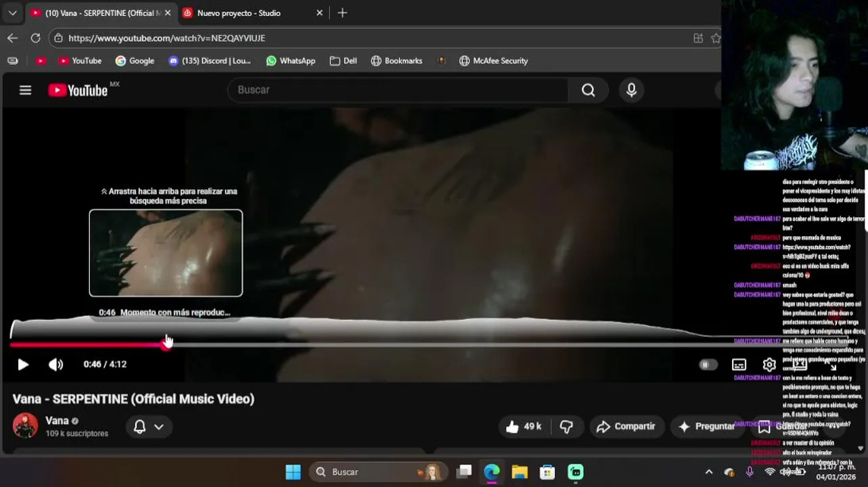Open the Bookmarks item in favorites bar
Image resolution: width=868 pixels, height=487 pixels.
coord(397,61)
